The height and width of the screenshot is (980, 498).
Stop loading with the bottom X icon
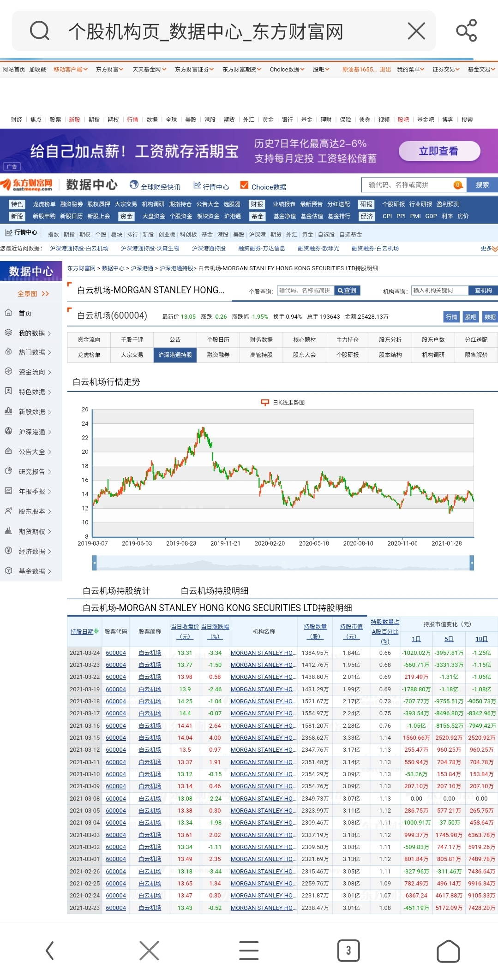coord(149,950)
